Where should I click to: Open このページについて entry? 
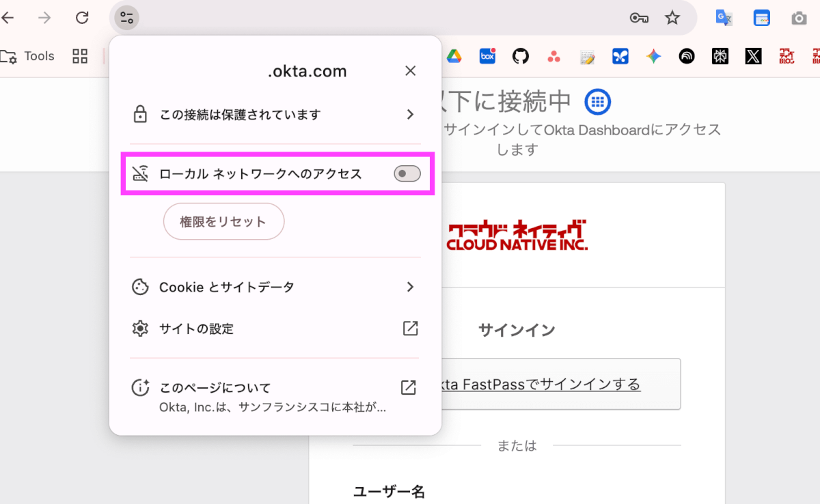point(275,396)
